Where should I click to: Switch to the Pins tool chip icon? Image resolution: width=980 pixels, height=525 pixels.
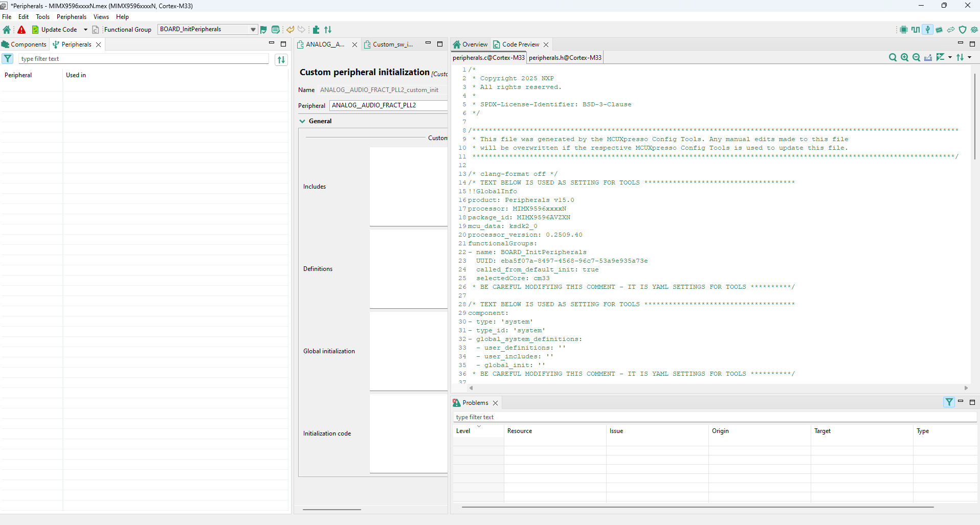click(904, 30)
